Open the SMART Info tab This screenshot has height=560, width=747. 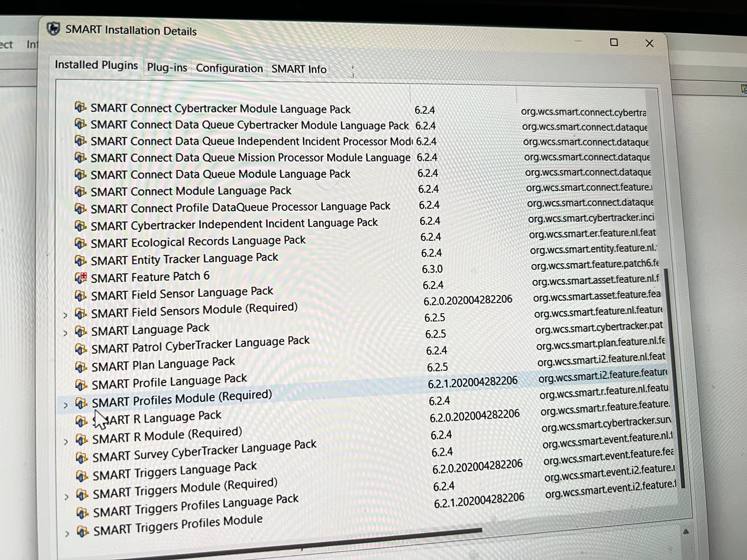[298, 69]
